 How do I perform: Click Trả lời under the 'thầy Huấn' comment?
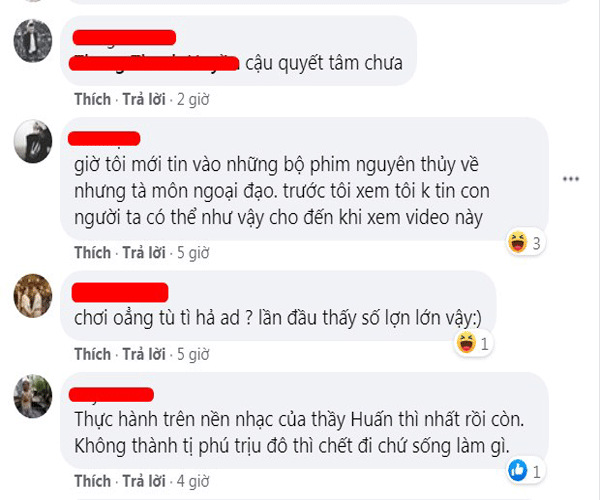click(144, 481)
